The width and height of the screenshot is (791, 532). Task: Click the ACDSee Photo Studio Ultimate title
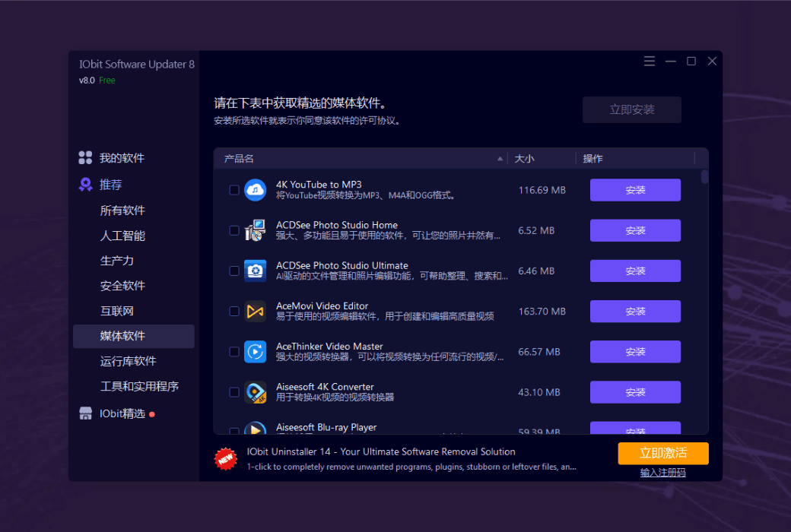coord(342,265)
